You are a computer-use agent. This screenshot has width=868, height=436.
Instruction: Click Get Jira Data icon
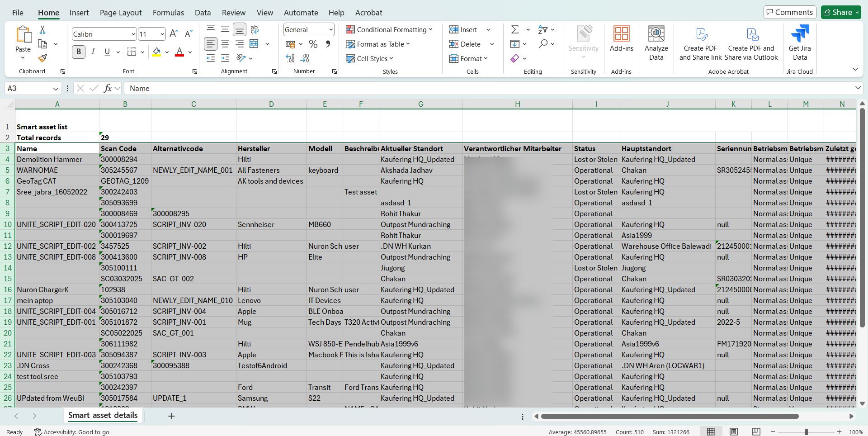click(800, 43)
